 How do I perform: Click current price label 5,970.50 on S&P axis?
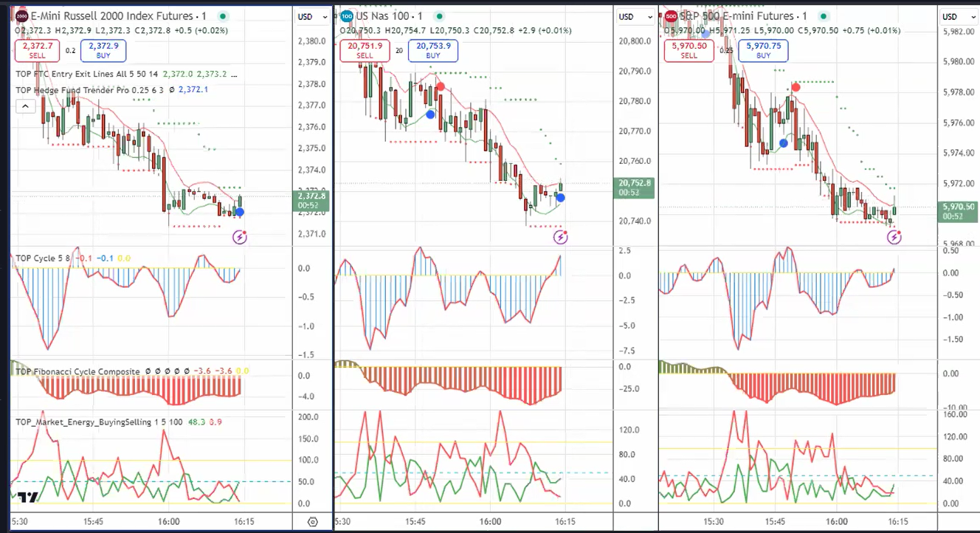coord(959,212)
